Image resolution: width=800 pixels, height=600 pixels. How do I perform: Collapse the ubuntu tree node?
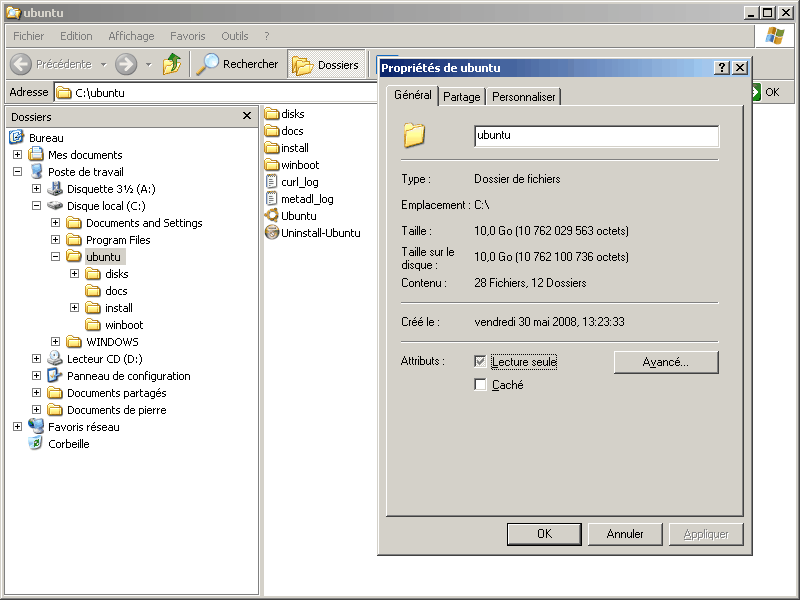(x=55, y=257)
